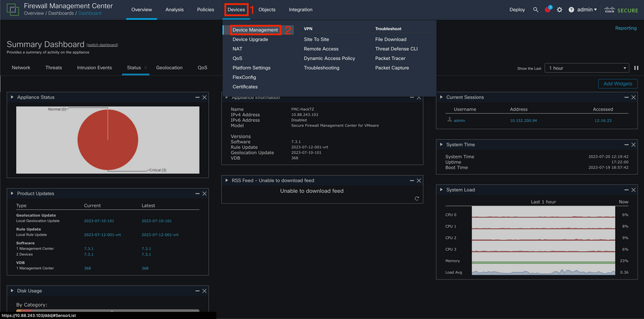Image resolution: width=644 pixels, height=319 pixels.
Task: Refresh the RSS Feed widget
Action: point(417,198)
